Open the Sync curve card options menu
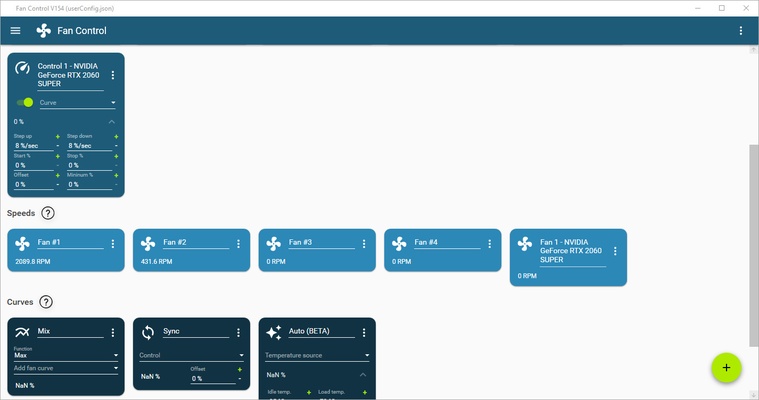This screenshot has width=759, height=400. 238,332
